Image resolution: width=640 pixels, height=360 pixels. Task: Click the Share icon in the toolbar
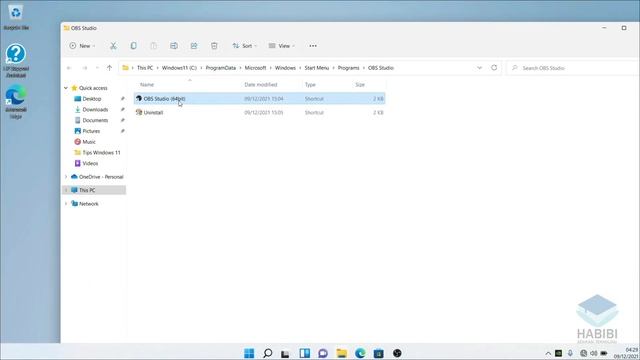(x=194, y=46)
